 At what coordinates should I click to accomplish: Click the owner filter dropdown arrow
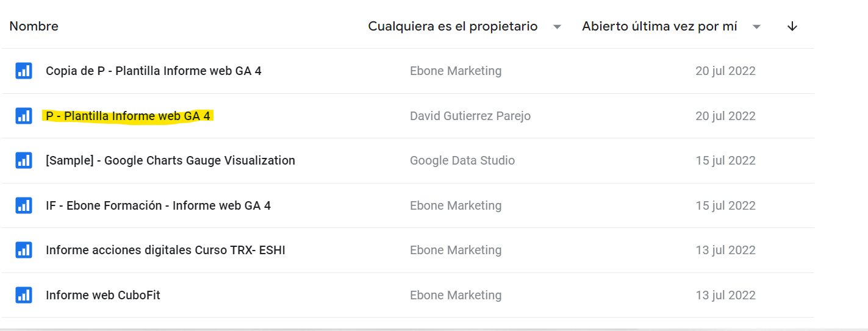pyautogui.click(x=557, y=27)
